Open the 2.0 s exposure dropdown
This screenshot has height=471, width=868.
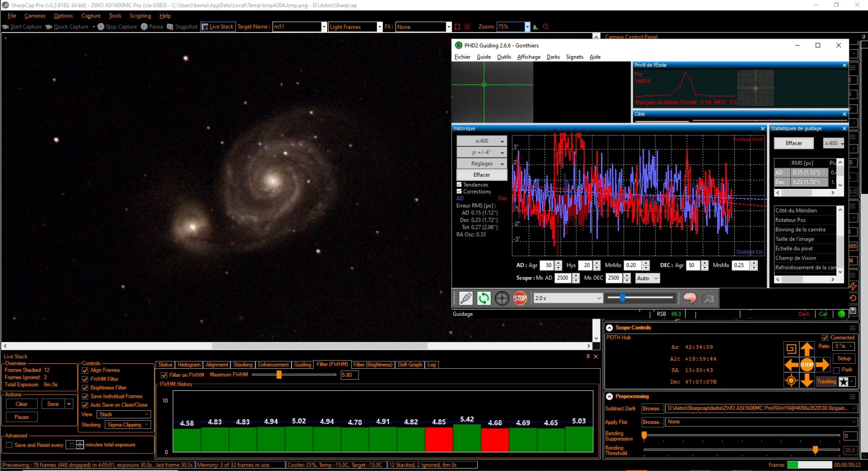[568, 298]
